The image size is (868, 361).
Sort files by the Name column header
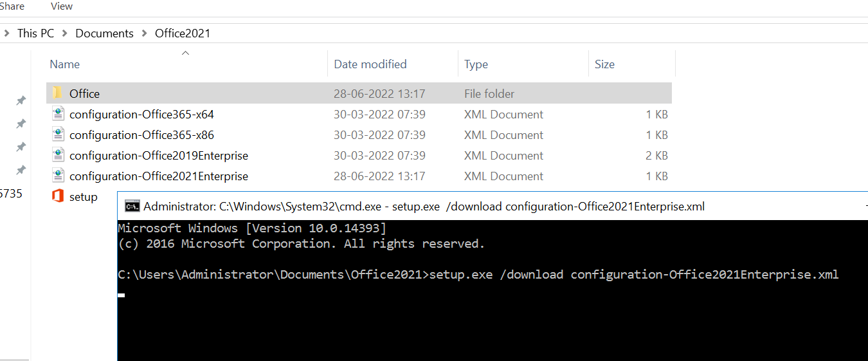[65, 64]
